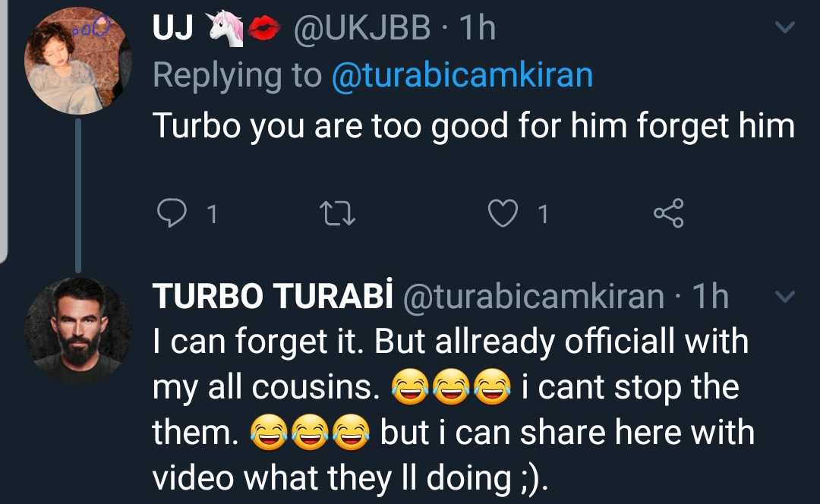Open TURBO TURABİ display name profile
This screenshot has height=504, width=820.
point(273,297)
